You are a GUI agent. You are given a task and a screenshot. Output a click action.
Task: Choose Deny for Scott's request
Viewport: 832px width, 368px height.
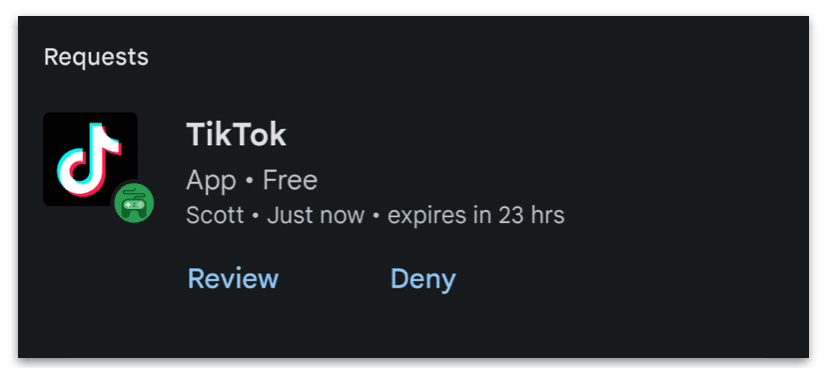pos(423,279)
